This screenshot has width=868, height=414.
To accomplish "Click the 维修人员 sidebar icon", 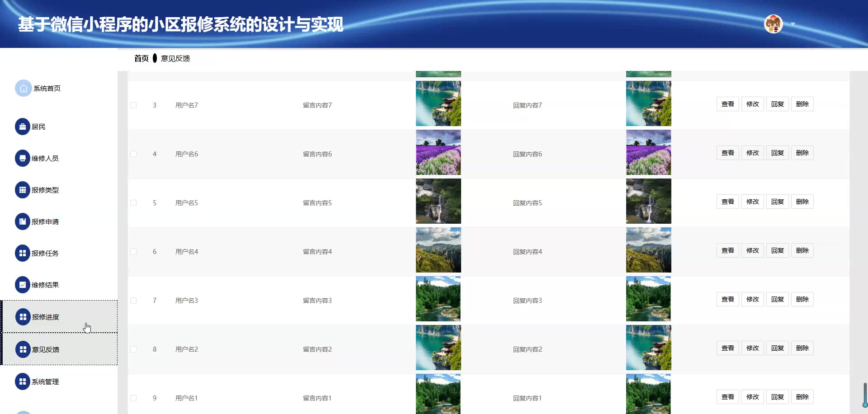I will (x=23, y=158).
